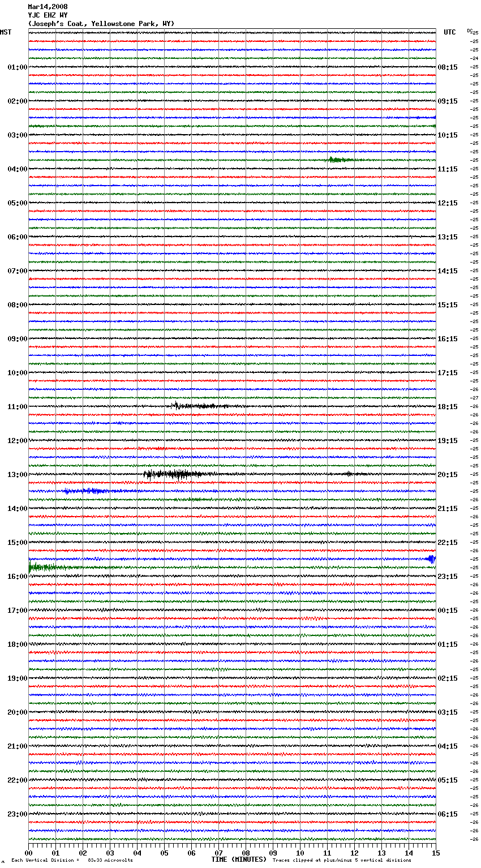
Task: Select the 14:00 MST time label
Action: pyautogui.click(x=18, y=509)
